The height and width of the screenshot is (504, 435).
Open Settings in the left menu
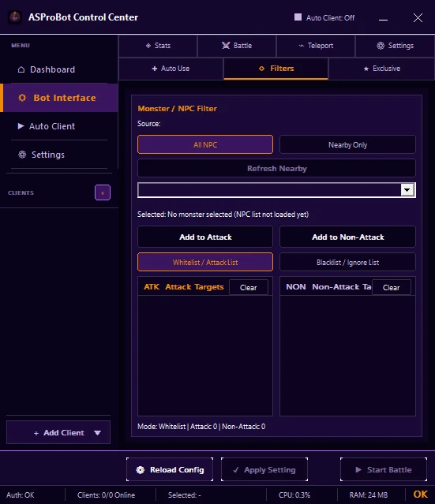[x=59, y=155]
